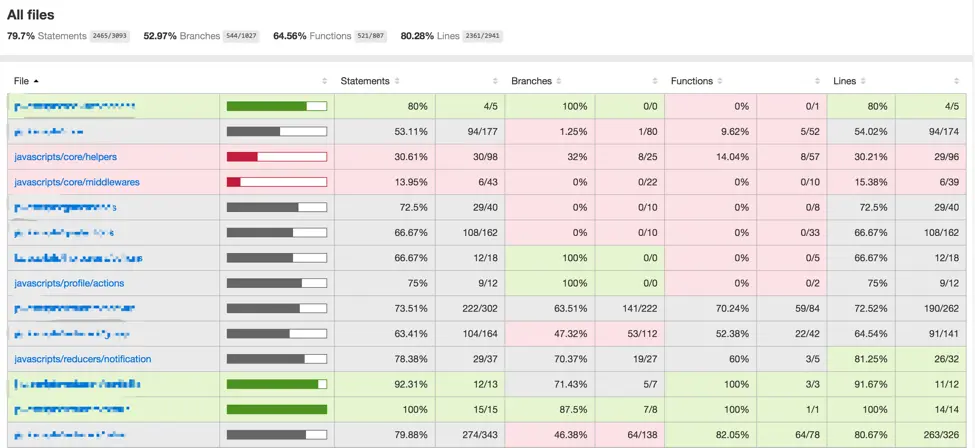Screen dimensions: 975x448
Task: Click the All files heading
Action: point(30,14)
